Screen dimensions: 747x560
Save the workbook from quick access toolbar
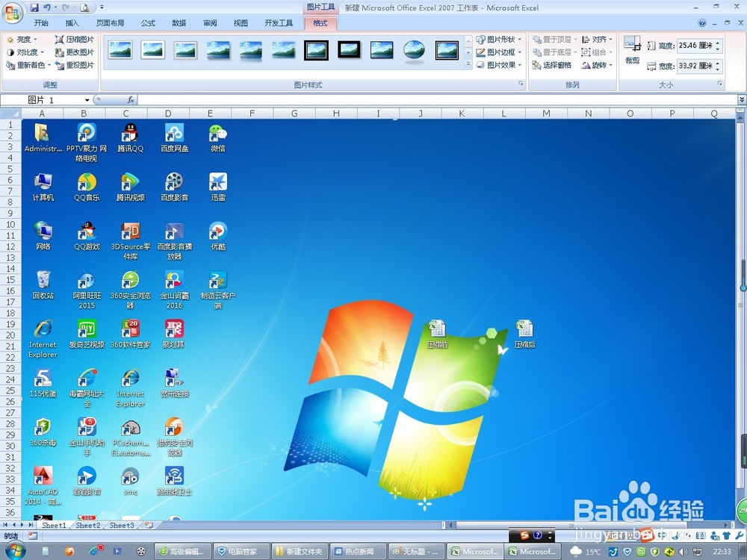pyautogui.click(x=34, y=7)
